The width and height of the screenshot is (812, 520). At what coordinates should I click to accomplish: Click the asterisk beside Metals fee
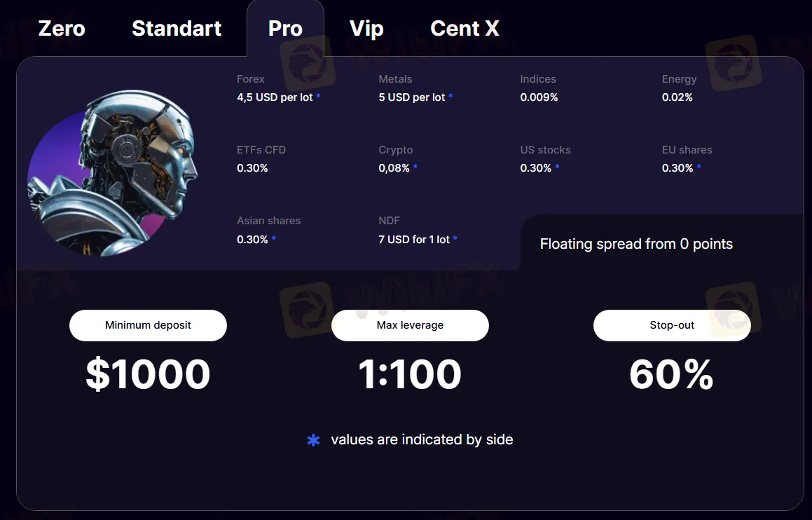[x=450, y=97]
